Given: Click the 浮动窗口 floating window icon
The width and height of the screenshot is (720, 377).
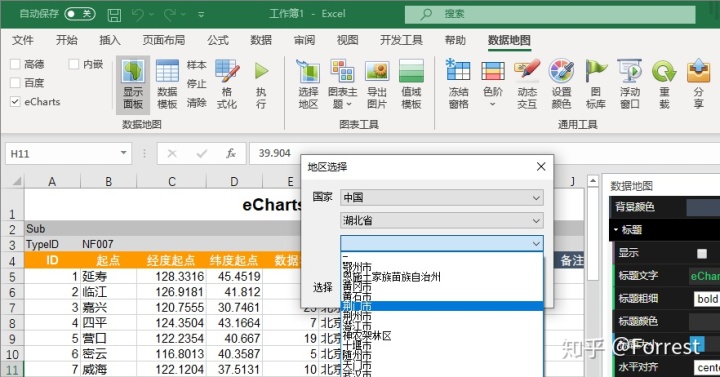Looking at the screenshot, I should tap(630, 85).
